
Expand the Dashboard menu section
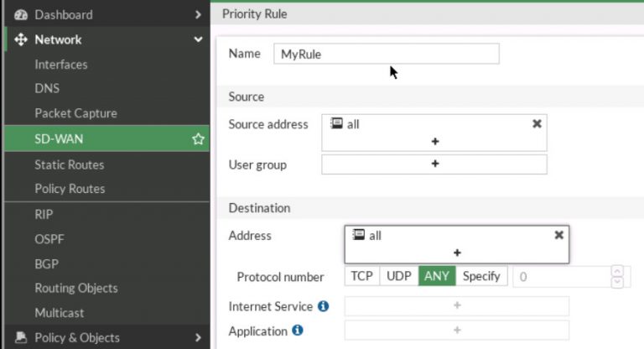point(198,14)
